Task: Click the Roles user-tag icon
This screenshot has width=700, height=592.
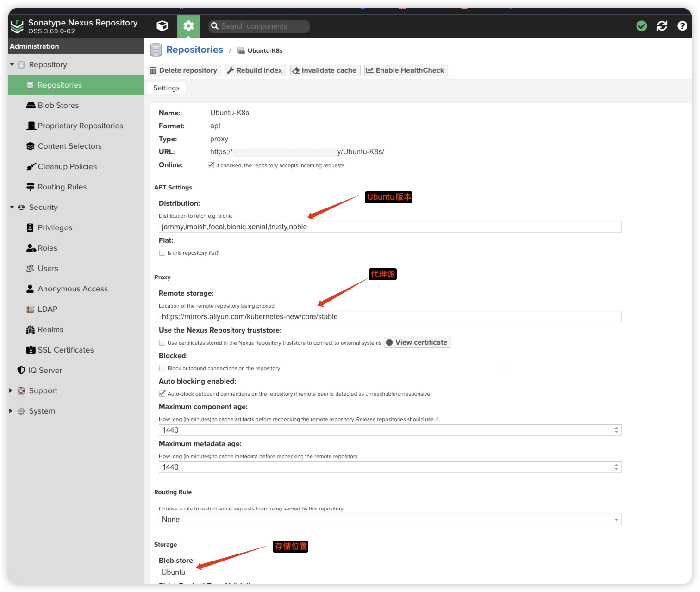Action: tap(31, 248)
